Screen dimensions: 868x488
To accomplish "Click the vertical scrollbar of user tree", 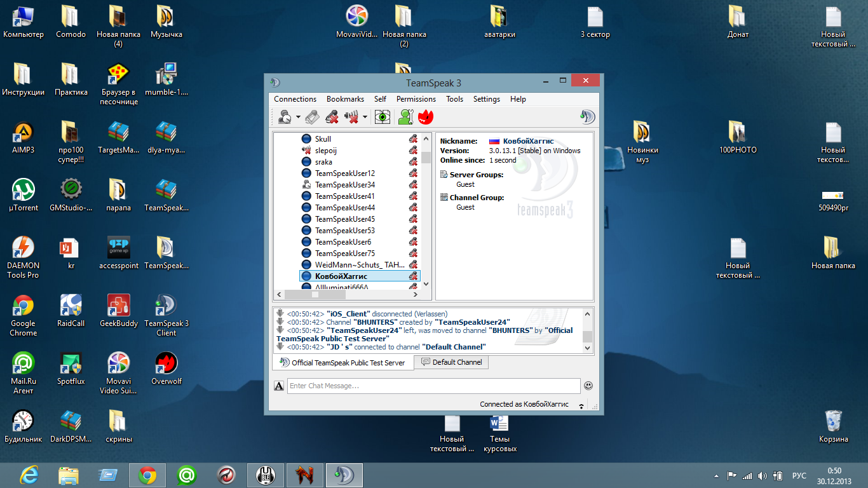I will click(426, 210).
